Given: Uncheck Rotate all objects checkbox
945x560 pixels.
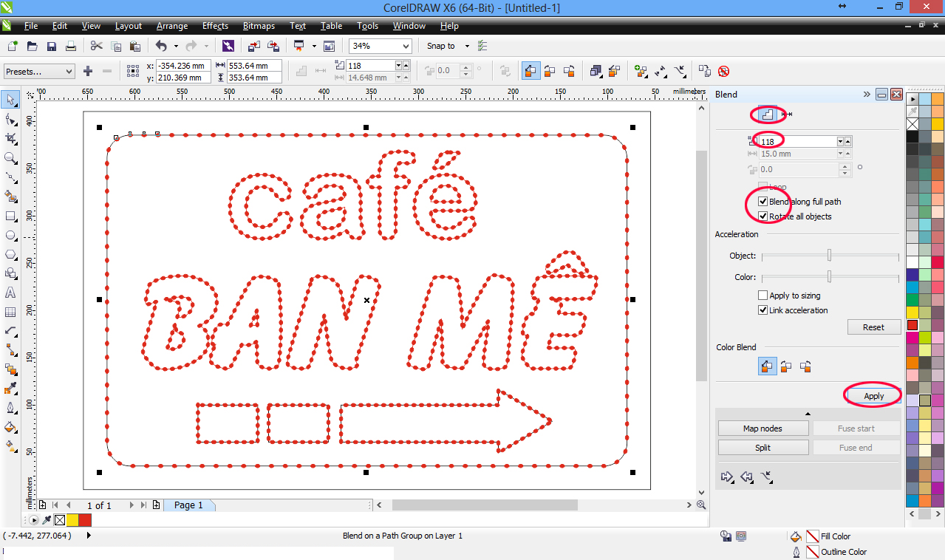Looking at the screenshot, I should click(x=763, y=216).
